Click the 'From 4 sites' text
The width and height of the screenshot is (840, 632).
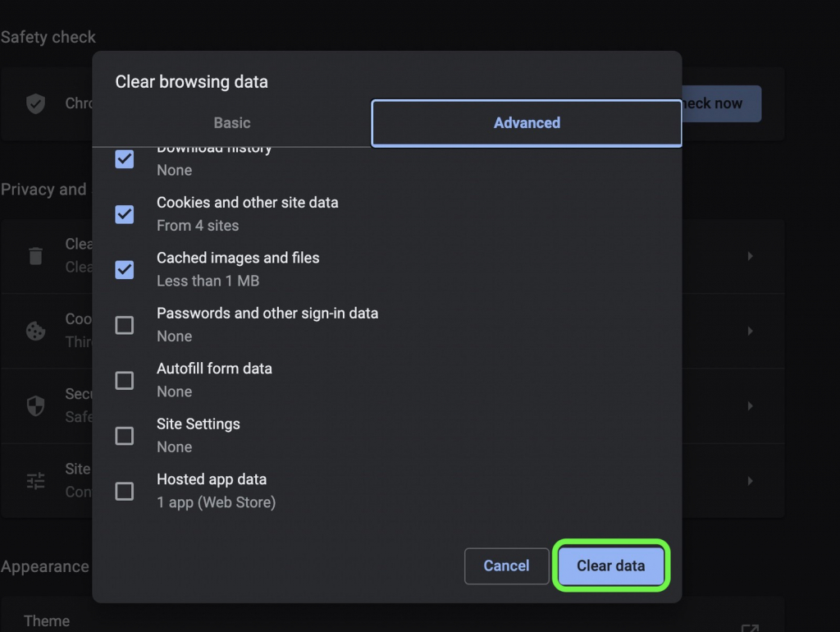[x=198, y=226]
